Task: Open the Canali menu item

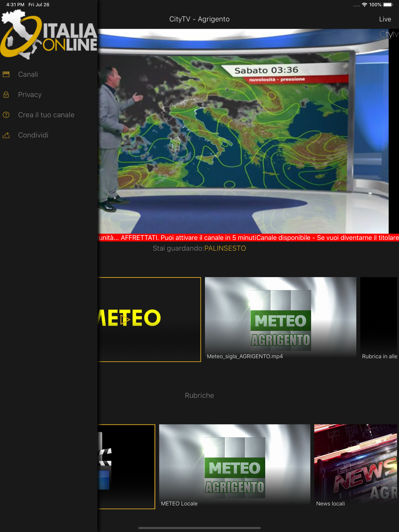Action: coord(49,74)
